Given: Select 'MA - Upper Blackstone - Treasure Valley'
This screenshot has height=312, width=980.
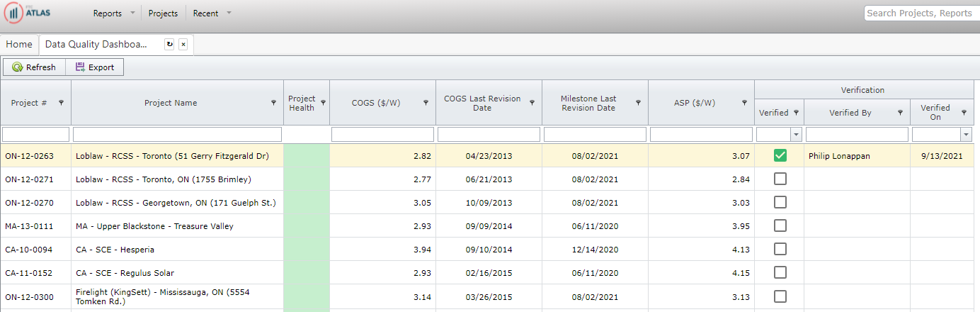Looking at the screenshot, I should [x=154, y=226].
